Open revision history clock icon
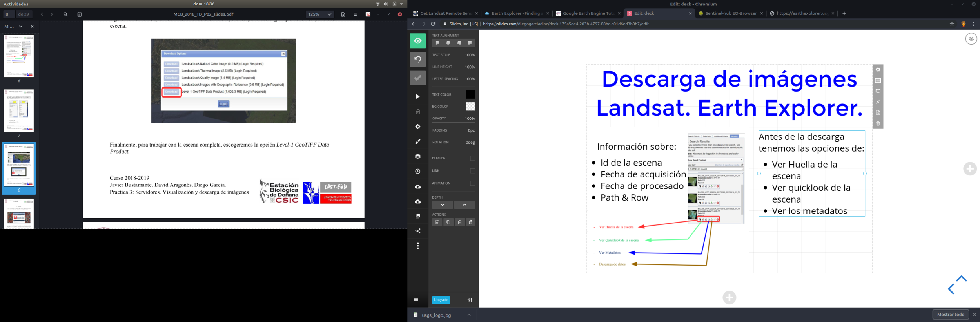The image size is (980, 322). tap(417, 171)
